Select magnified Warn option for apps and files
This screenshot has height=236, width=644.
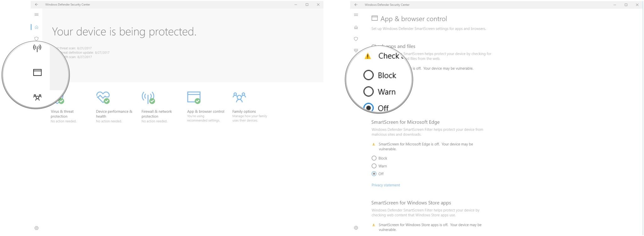(380, 91)
